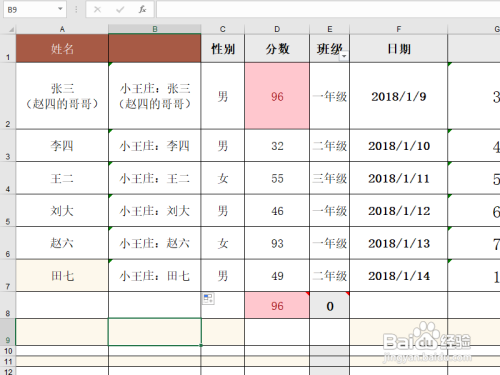The height and width of the screenshot is (375, 500).
Task: Click the pink cell 96 in row 8
Action: tap(277, 305)
